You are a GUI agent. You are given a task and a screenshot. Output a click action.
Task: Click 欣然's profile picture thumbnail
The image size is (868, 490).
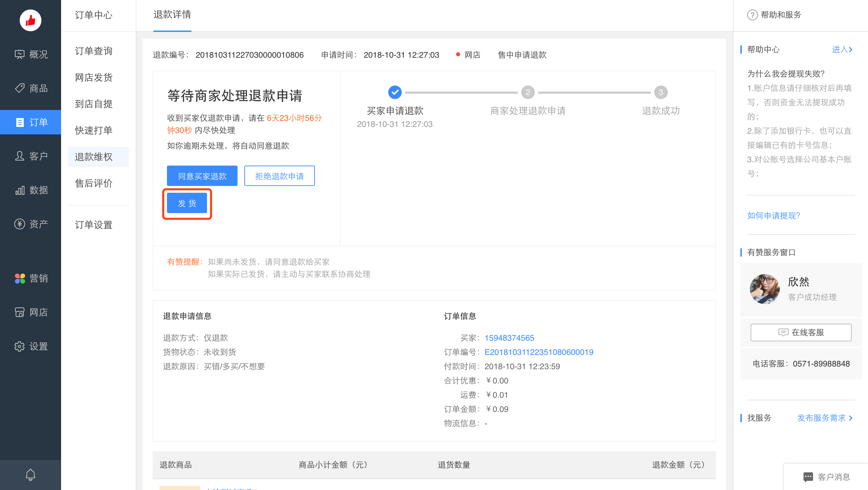point(764,289)
